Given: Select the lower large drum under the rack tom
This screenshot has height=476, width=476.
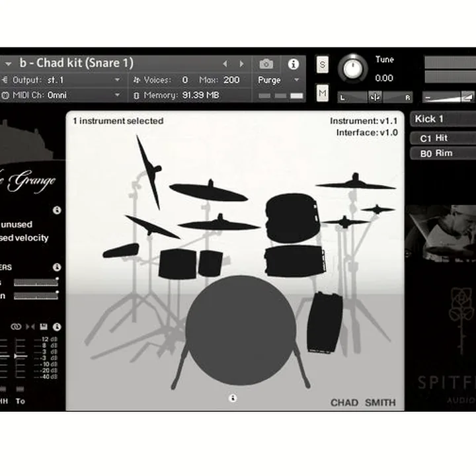Looking at the screenshot, I should pyautogui.click(x=295, y=261).
